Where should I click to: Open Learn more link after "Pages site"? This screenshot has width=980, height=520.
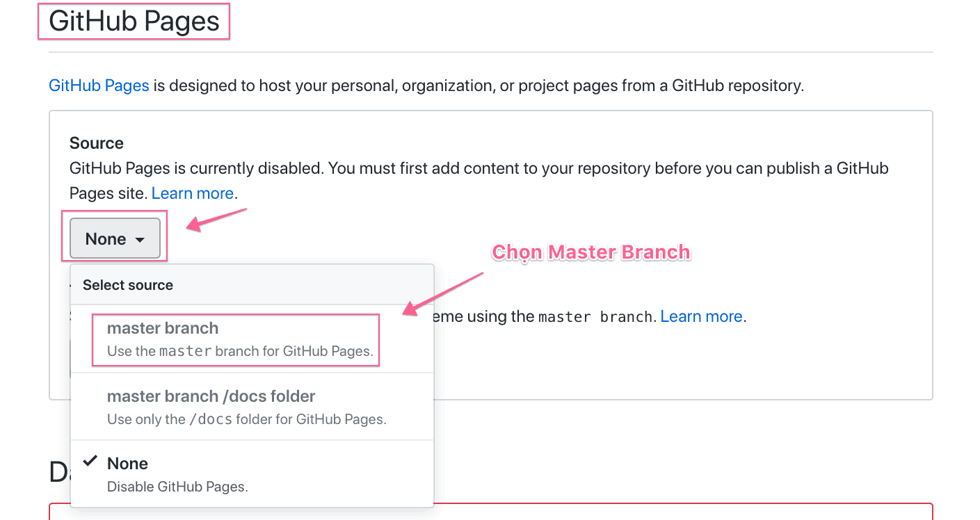point(194,193)
